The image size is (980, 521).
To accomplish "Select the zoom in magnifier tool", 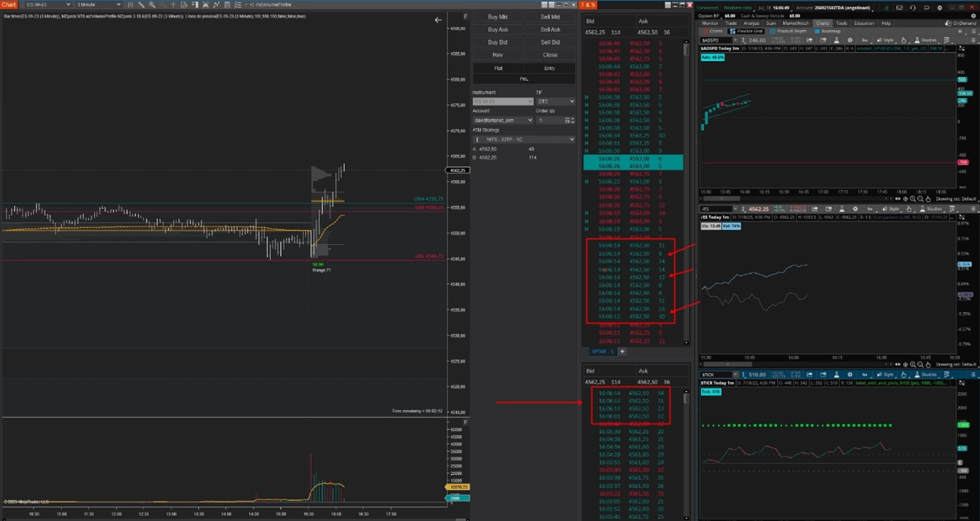I will pos(152,5).
